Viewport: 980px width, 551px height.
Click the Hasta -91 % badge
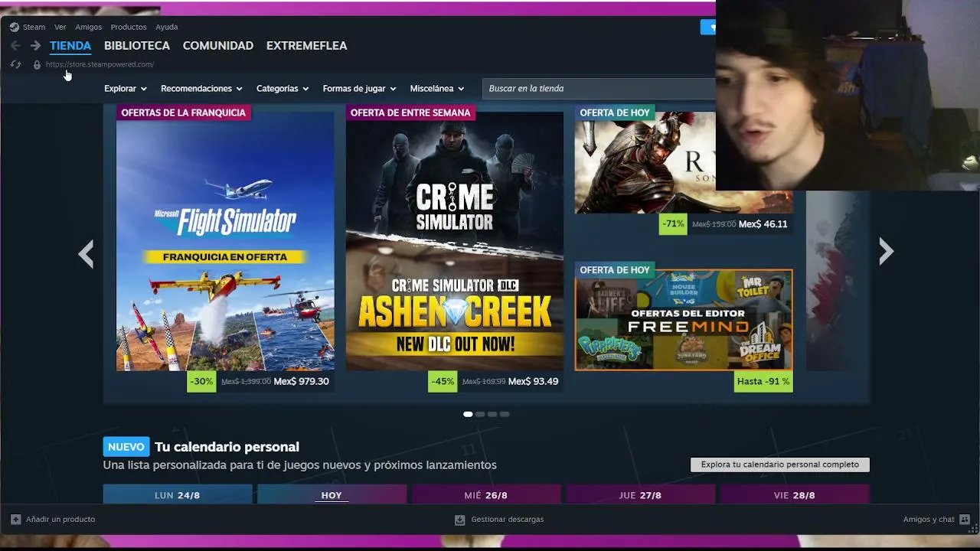(763, 381)
